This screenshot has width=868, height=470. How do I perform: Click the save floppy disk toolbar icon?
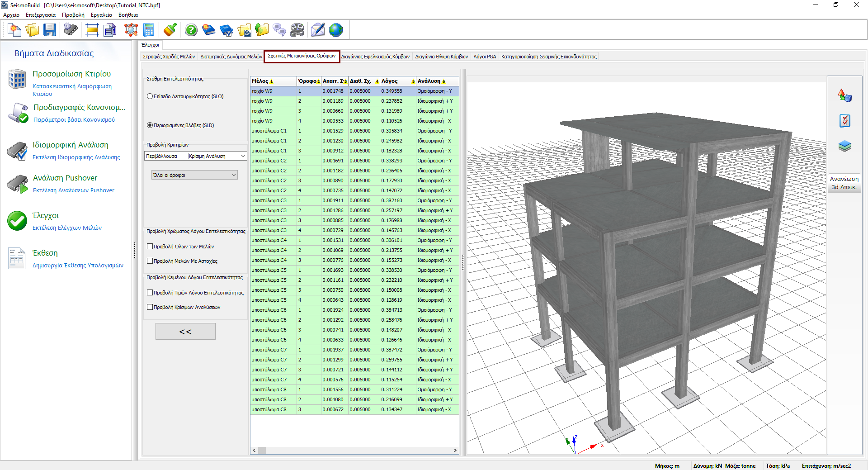coord(50,30)
